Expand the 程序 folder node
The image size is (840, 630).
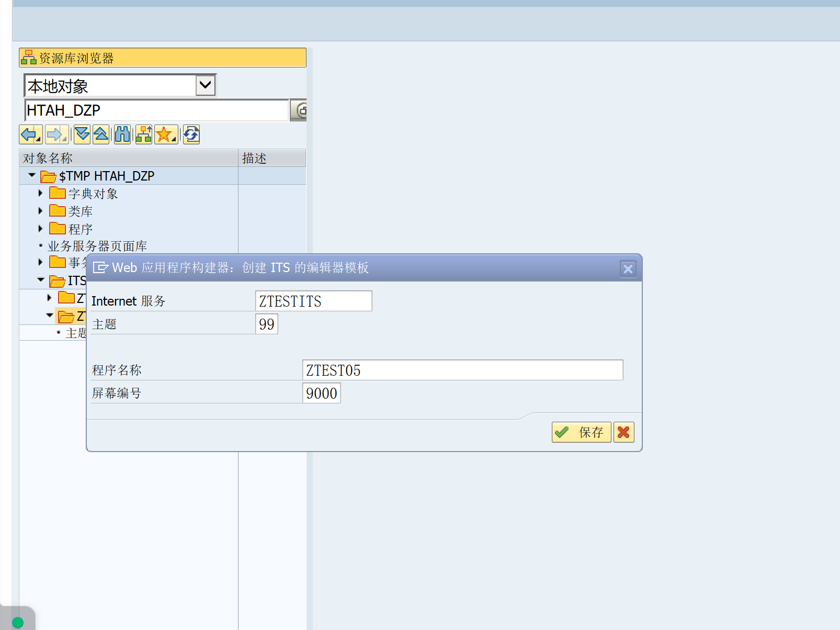pyautogui.click(x=41, y=228)
